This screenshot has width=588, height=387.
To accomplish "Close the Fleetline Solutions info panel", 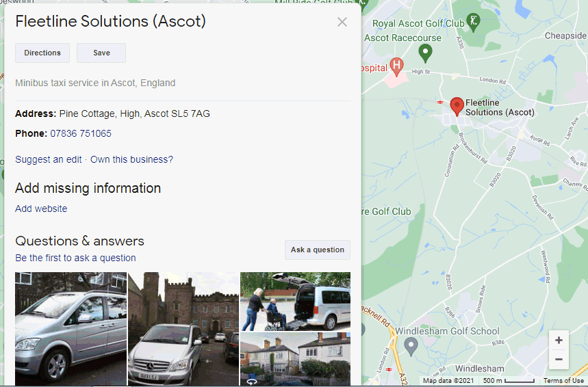I will click(x=342, y=22).
